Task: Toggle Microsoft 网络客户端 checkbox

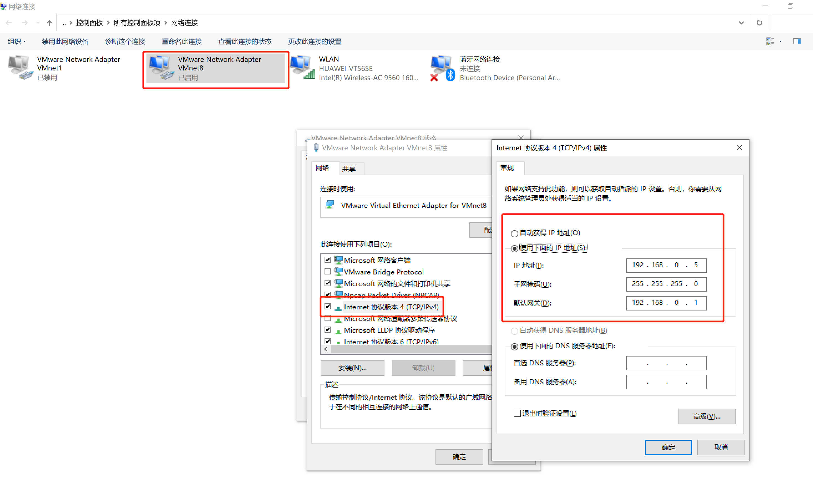Action: (x=328, y=260)
